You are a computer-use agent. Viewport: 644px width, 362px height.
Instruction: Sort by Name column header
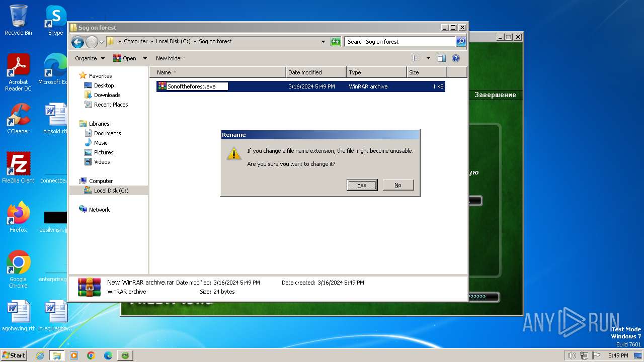coord(218,72)
